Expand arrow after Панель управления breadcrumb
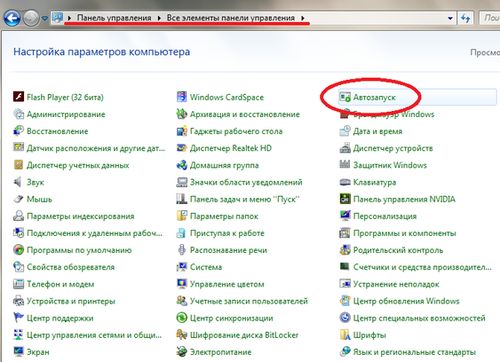Image resolution: width=500 pixels, height=362 pixels. coord(159,18)
